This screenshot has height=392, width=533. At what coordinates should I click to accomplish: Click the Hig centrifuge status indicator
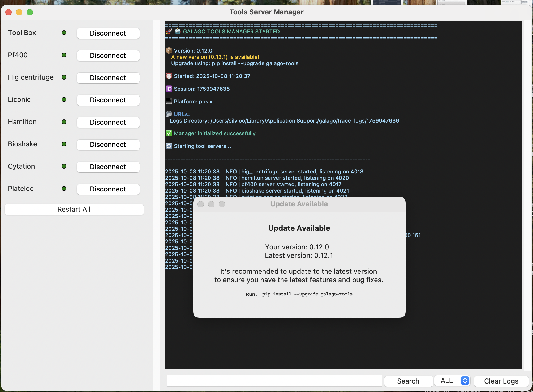tap(64, 77)
